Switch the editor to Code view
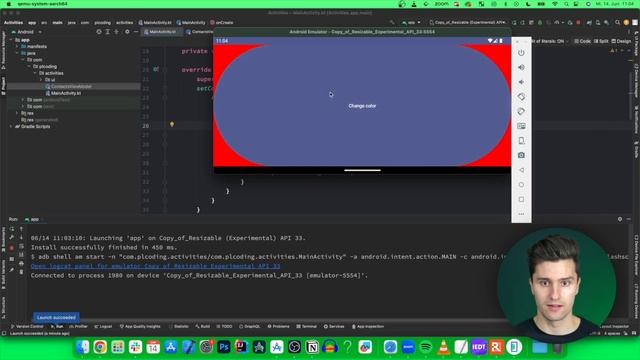 click(582, 41)
